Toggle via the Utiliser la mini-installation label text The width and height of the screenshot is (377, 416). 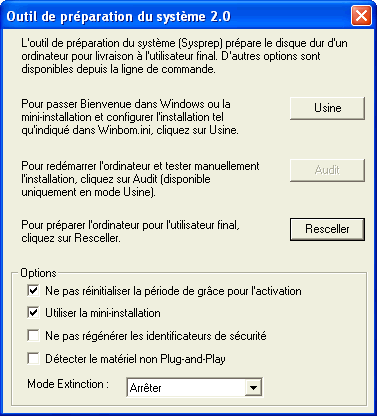click(103, 313)
